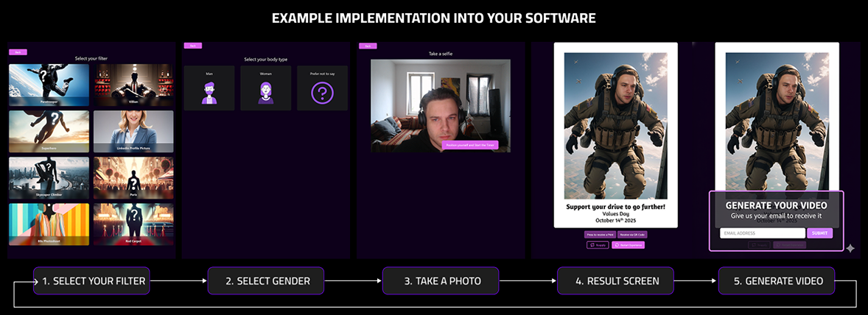Select the LinkedIn Profile Picture filter
Image resolution: width=868 pixels, height=315 pixels.
tap(133, 131)
